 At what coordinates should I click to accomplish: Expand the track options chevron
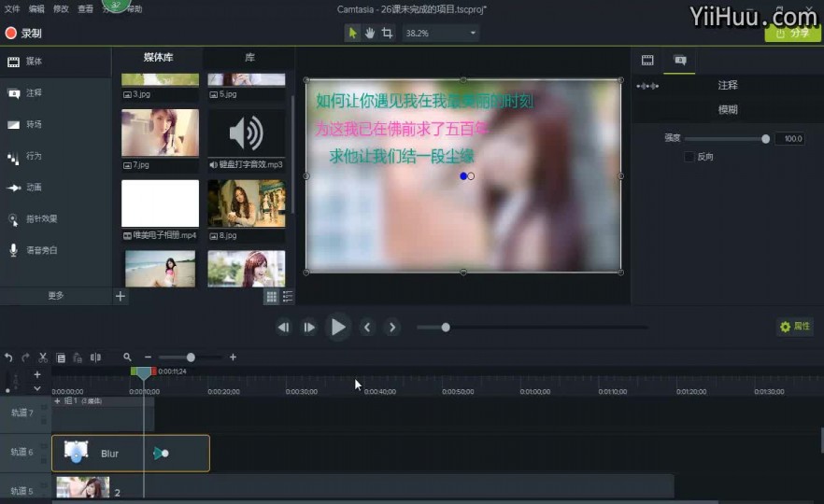coord(36,388)
